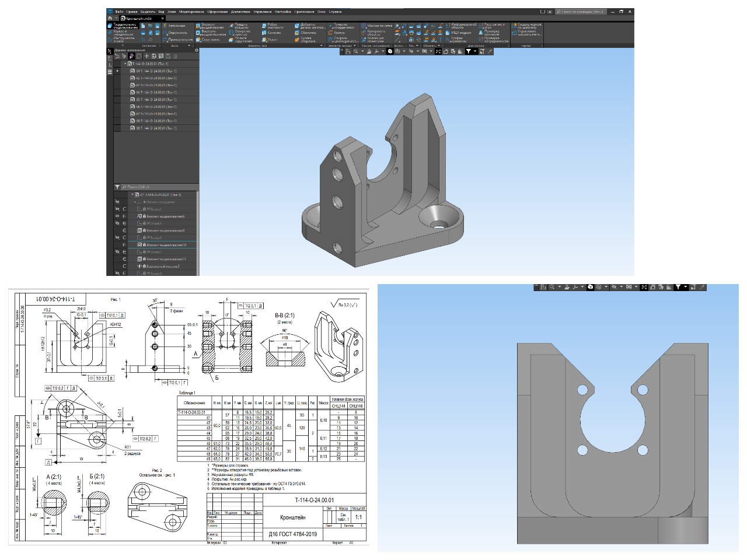Viewport: 747px width, 560px height.
Task: Collapse the -01 T-144-O-24.00.01 node in the lower tree
Action: [132, 194]
